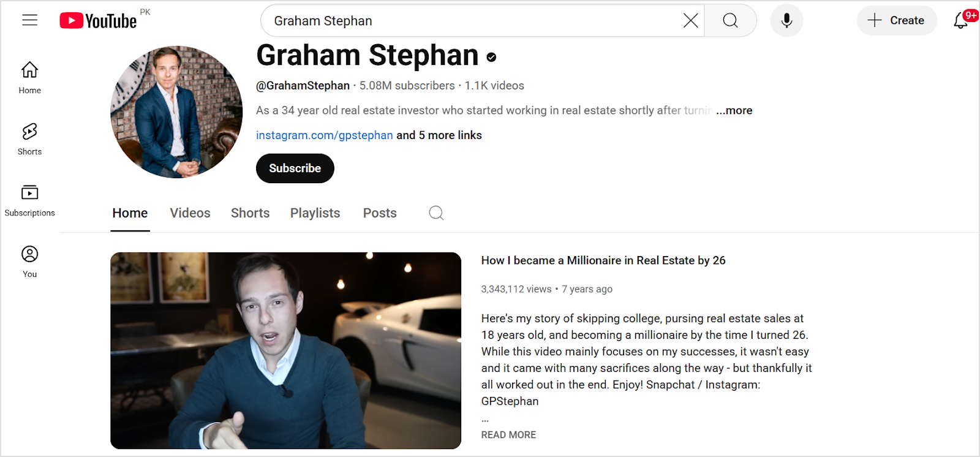
Task: Click the verified checkmark badge
Action: (x=491, y=57)
